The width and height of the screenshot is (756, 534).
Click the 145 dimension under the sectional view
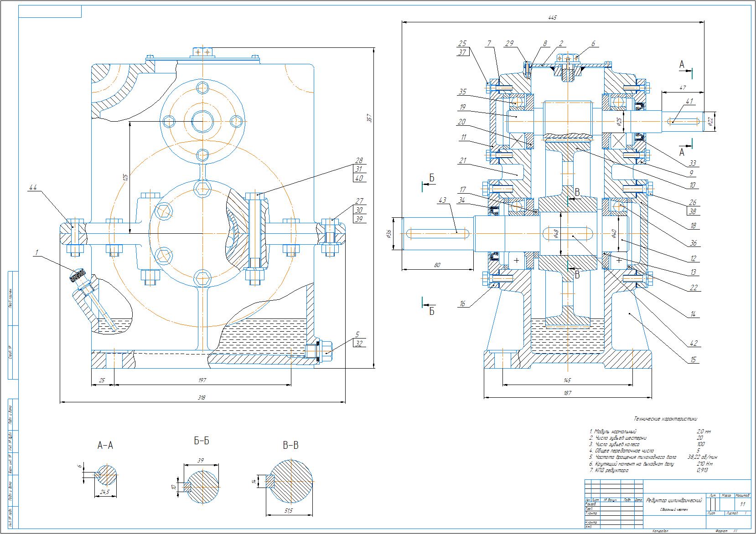click(567, 380)
